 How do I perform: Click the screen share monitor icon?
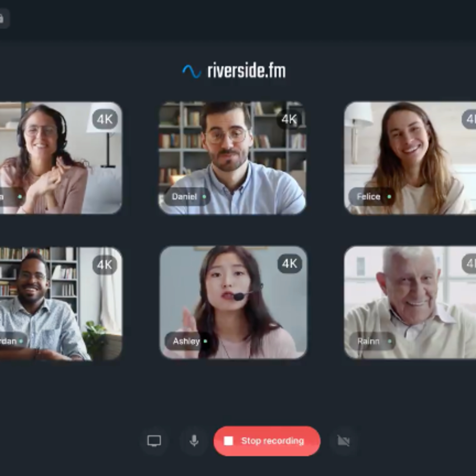(x=154, y=441)
